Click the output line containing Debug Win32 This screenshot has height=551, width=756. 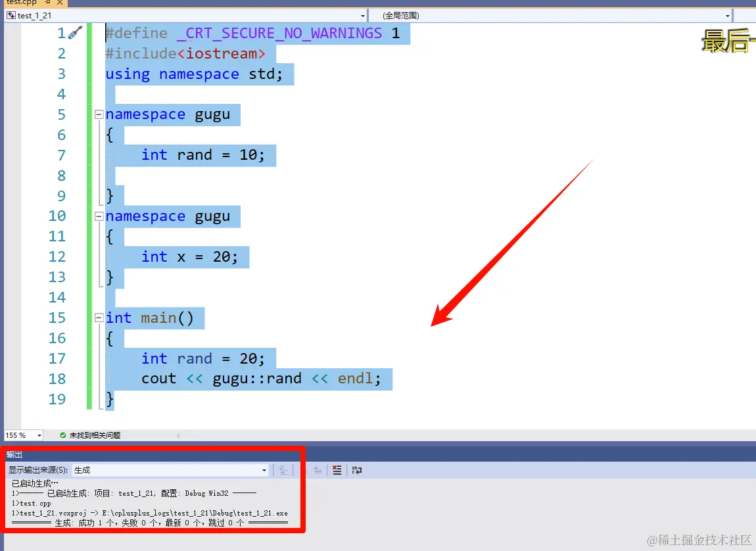click(134, 493)
